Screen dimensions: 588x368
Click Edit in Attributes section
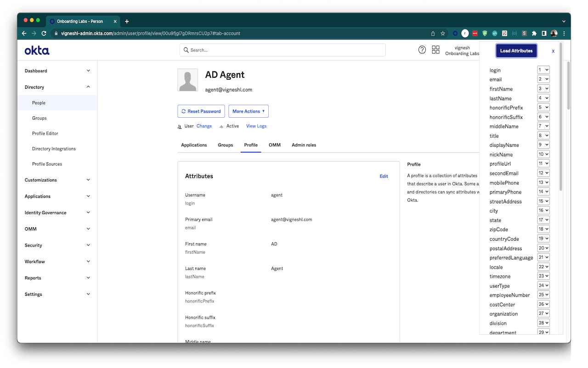click(x=384, y=176)
